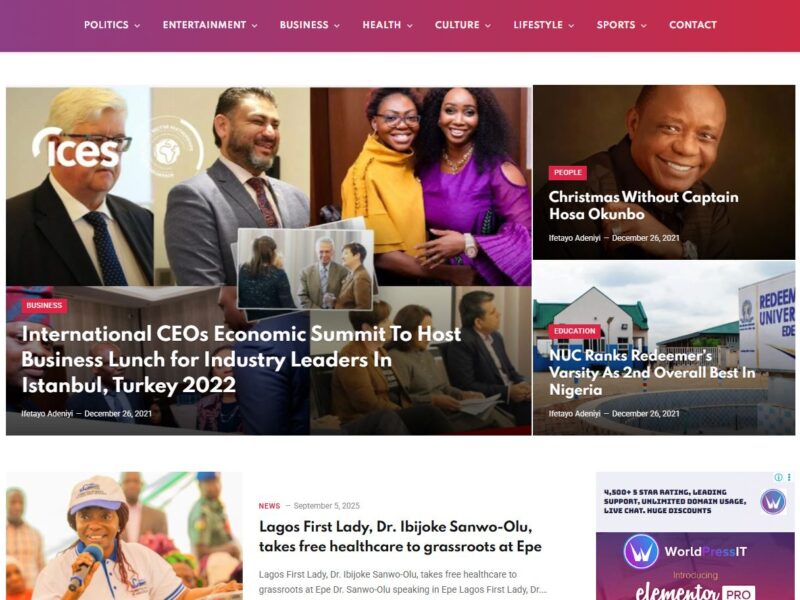Read Christmas Without Captain Hosa Okunbo
This screenshot has width=800, height=600.
(643, 205)
